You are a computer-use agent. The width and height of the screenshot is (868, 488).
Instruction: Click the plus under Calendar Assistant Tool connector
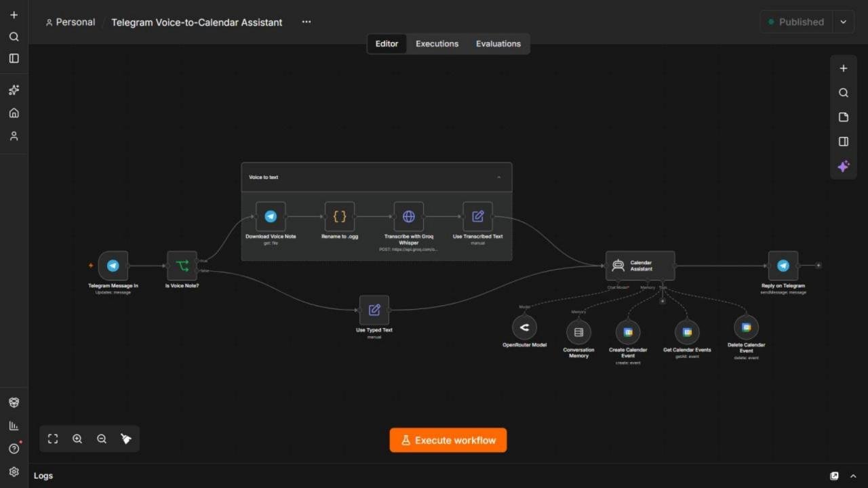pyautogui.click(x=663, y=301)
